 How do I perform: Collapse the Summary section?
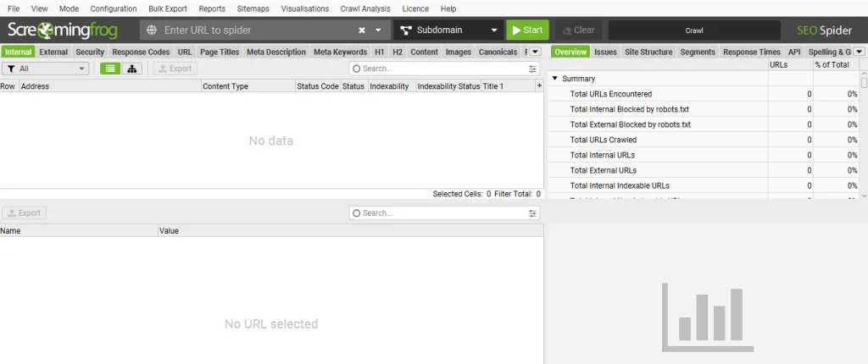554,79
